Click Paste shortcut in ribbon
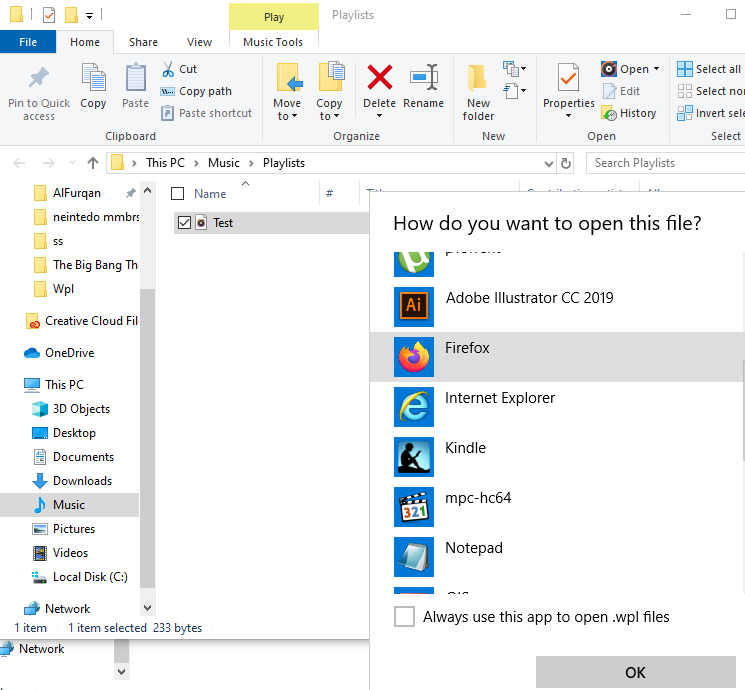Image resolution: width=745 pixels, height=690 pixels. click(206, 113)
